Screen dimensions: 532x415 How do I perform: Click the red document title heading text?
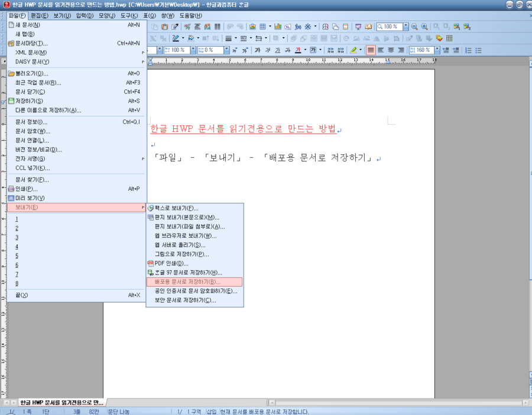click(243, 129)
